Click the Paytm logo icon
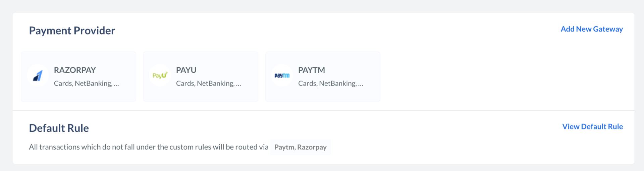Image resolution: width=644 pixels, height=171 pixels. click(282, 76)
